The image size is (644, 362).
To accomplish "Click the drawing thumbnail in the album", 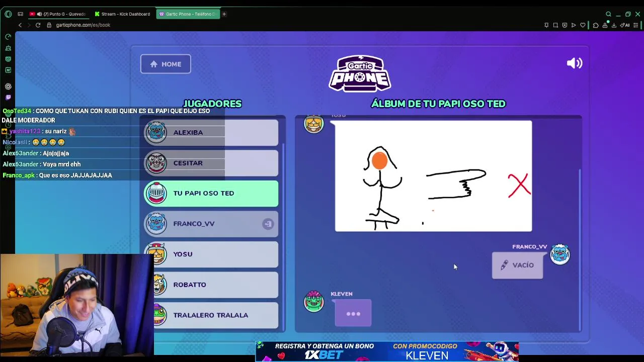I will [x=433, y=176].
